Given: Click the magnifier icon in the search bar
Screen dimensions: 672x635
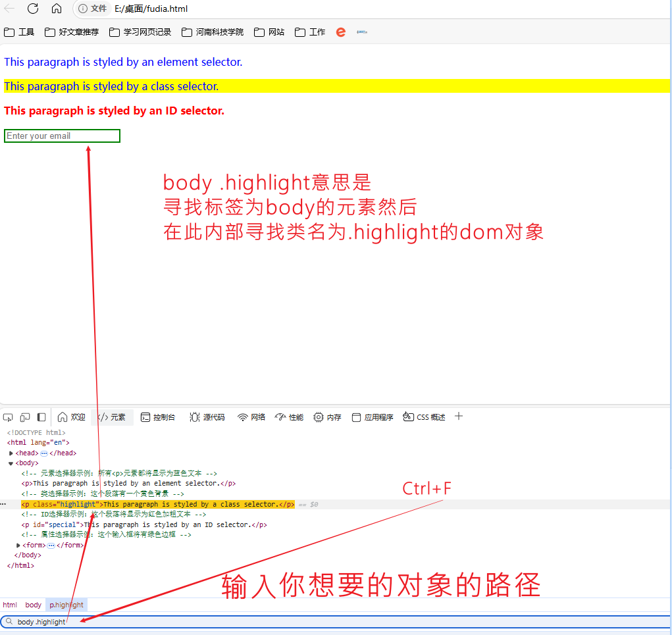Looking at the screenshot, I should (9, 621).
